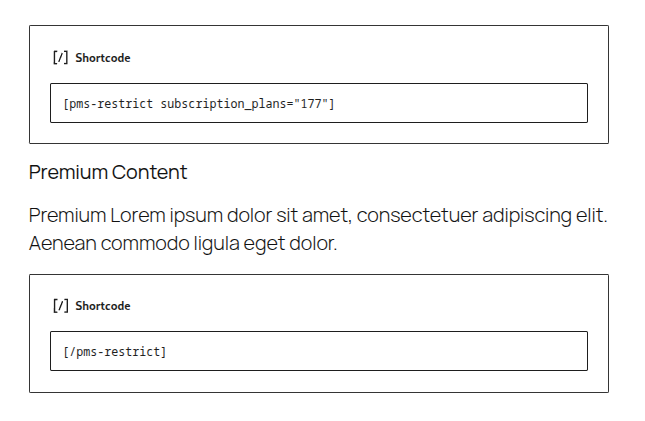
Task: Click the word consectetuer in the paragraph
Action: 417,215
